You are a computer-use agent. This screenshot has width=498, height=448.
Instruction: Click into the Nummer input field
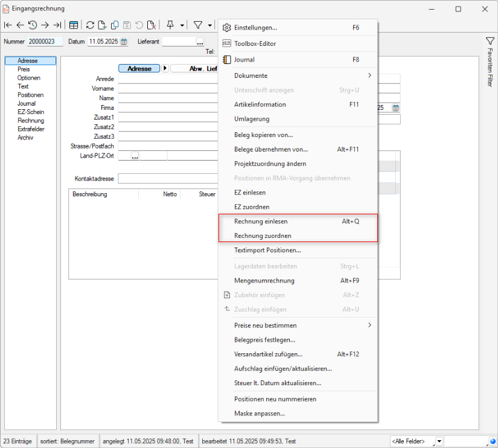click(45, 42)
